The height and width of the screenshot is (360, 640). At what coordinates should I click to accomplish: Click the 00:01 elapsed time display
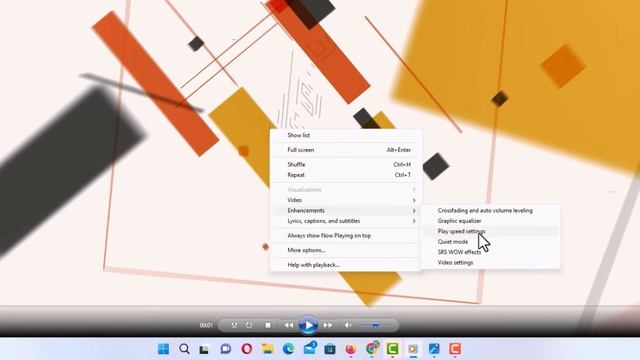[206, 325]
